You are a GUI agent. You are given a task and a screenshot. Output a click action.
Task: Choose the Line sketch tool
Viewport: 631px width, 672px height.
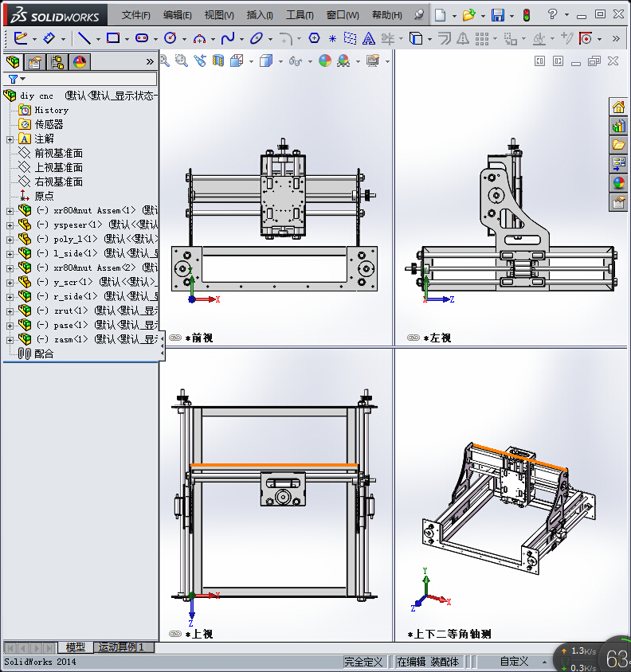[84, 38]
